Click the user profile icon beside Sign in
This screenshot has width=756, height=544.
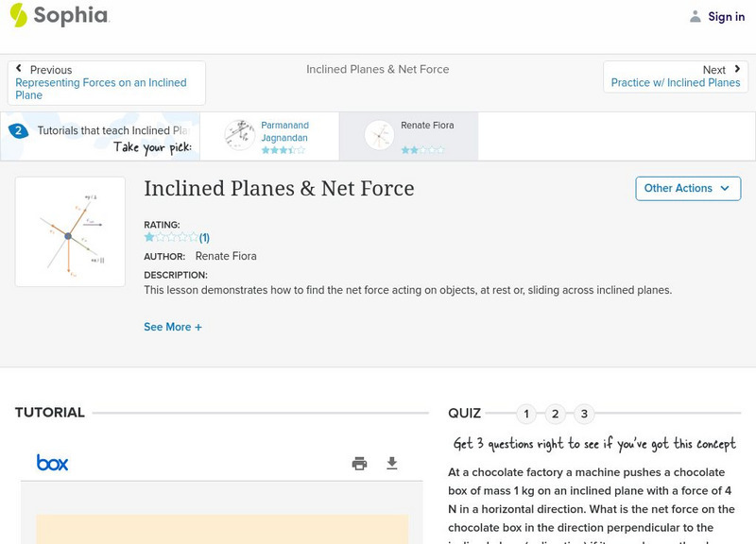click(x=696, y=16)
